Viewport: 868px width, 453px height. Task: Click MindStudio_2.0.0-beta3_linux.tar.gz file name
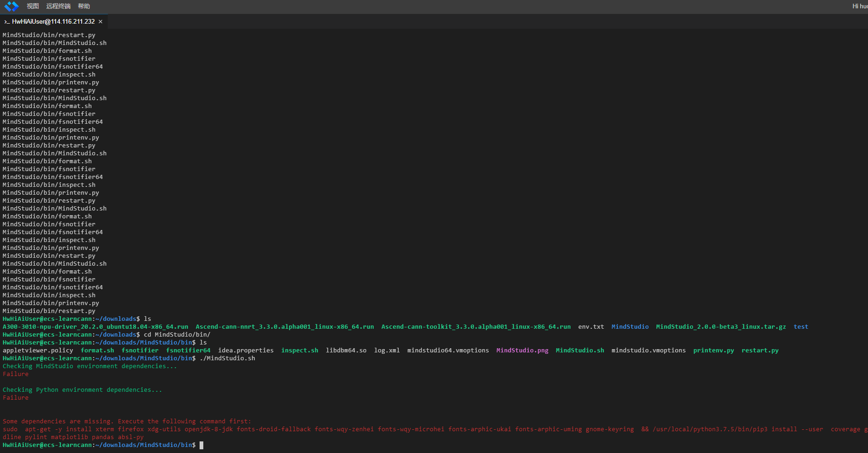point(721,327)
